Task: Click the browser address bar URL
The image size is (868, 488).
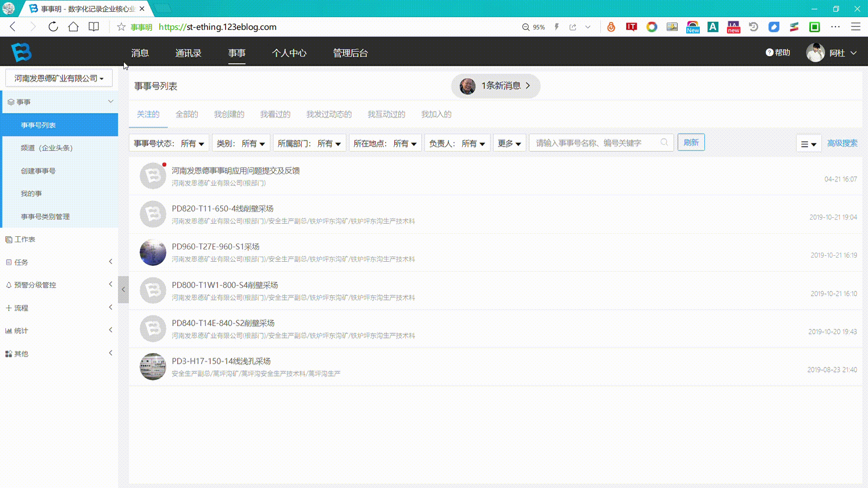Action: pyautogui.click(x=217, y=27)
